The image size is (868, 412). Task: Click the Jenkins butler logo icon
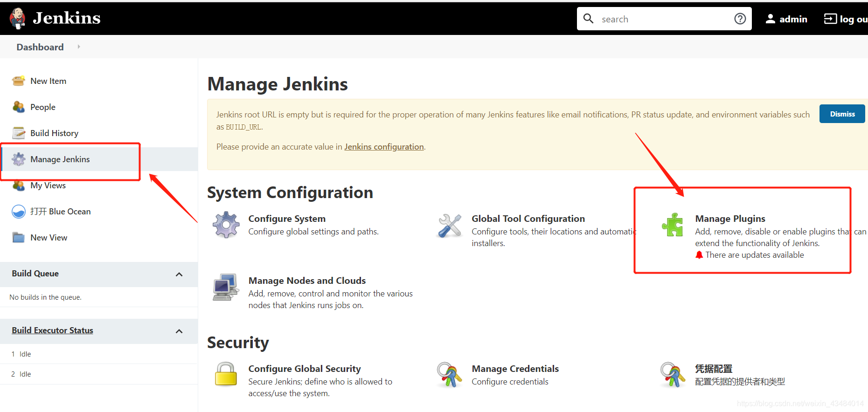(18, 19)
